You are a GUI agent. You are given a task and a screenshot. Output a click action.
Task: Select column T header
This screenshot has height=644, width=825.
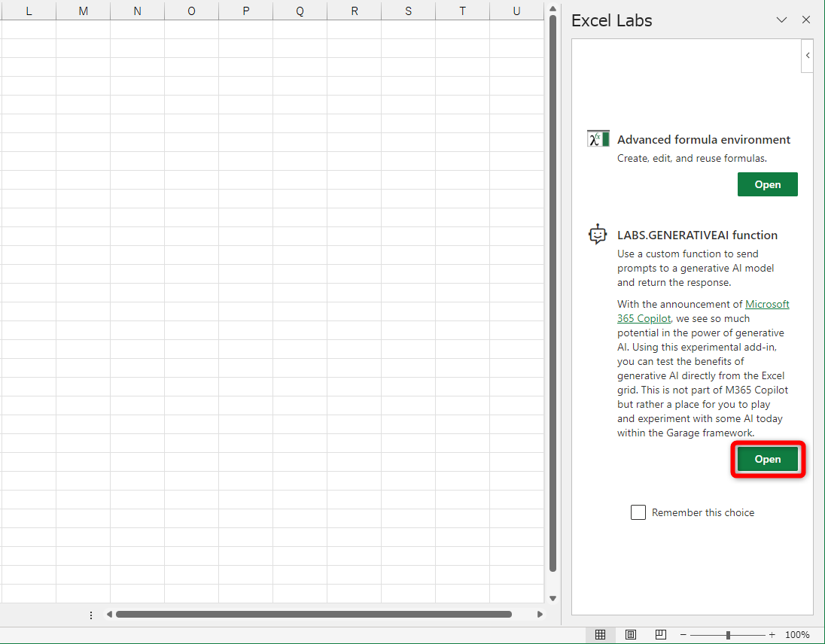pyautogui.click(x=462, y=11)
